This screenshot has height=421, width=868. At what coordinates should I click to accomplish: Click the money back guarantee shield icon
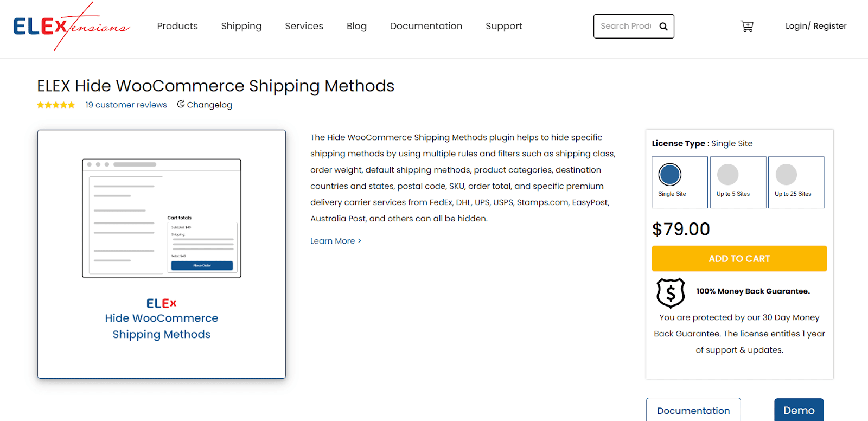671,293
